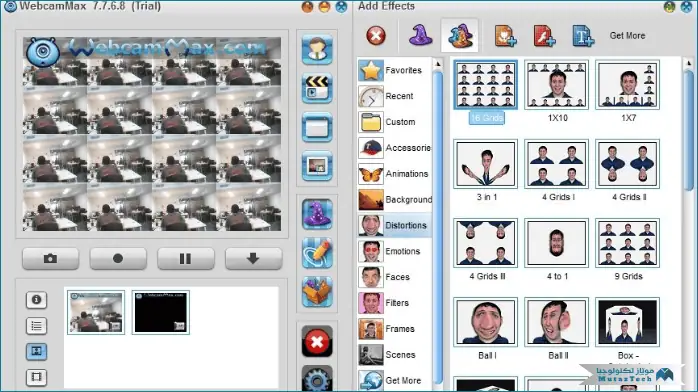This screenshot has width=698, height=392.
Task: Select the 16 Grids effect
Action: pyautogui.click(x=486, y=85)
